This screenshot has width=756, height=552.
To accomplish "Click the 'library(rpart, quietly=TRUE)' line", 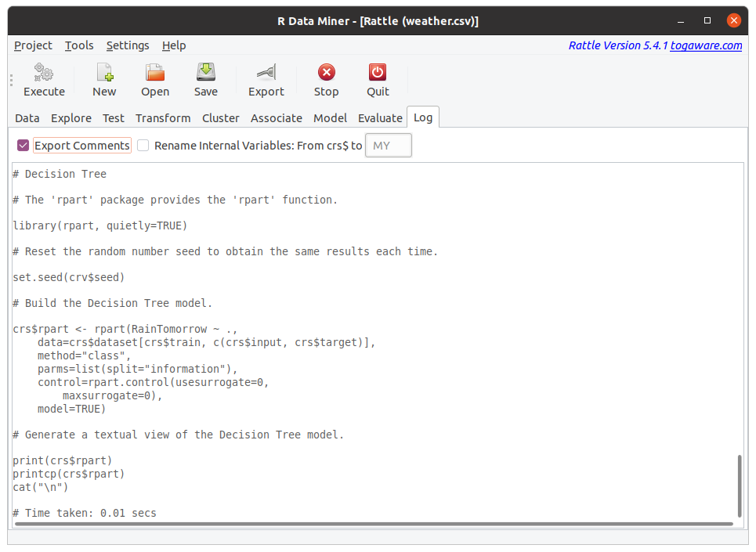I will tap(99, 226).
